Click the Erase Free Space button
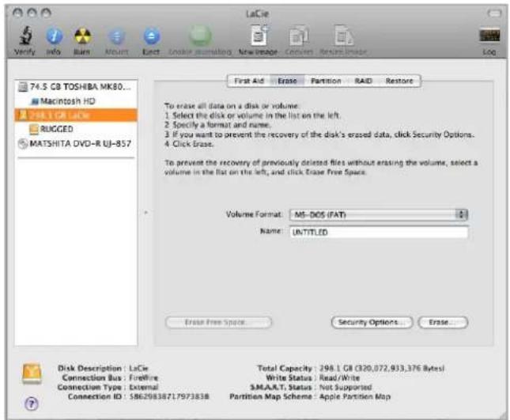Viewport: 510px width, 420px height. pos(218,323)
